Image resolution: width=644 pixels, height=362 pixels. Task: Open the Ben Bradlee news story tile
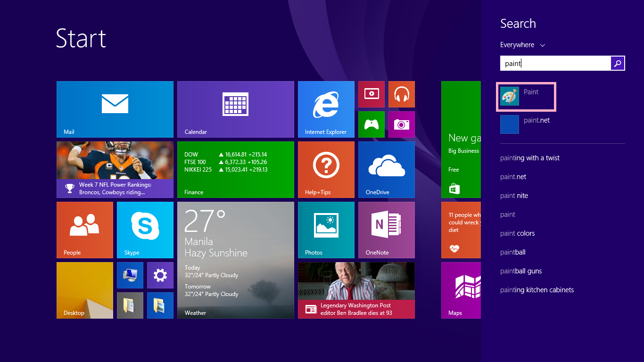point(356,290)
